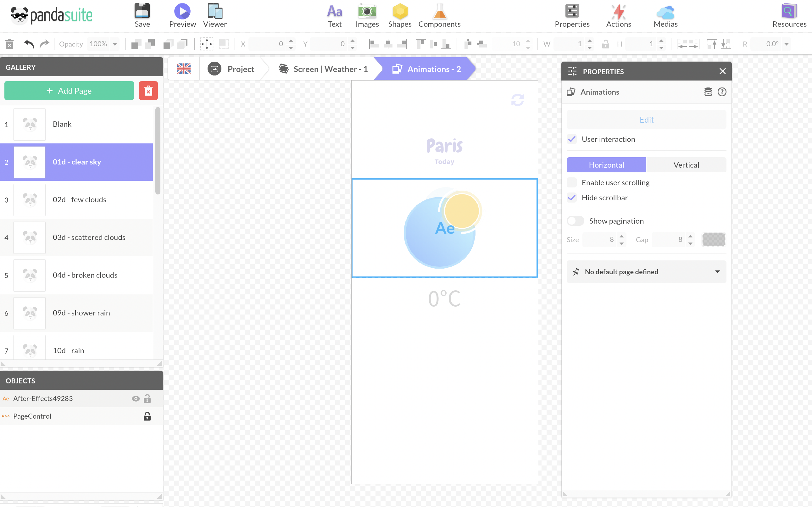Click the Edit animations button

(646, 120)
